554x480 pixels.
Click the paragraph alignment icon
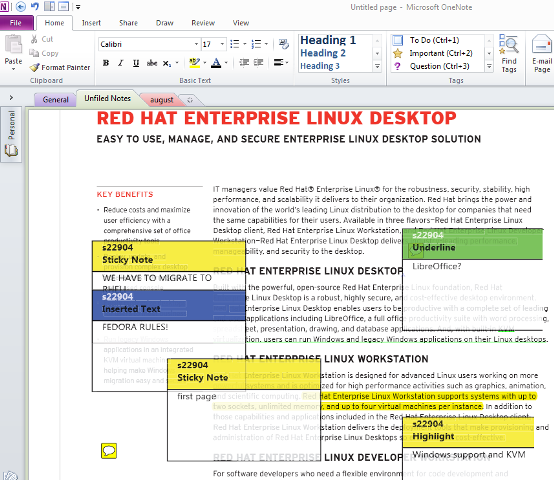pos(279,63)
